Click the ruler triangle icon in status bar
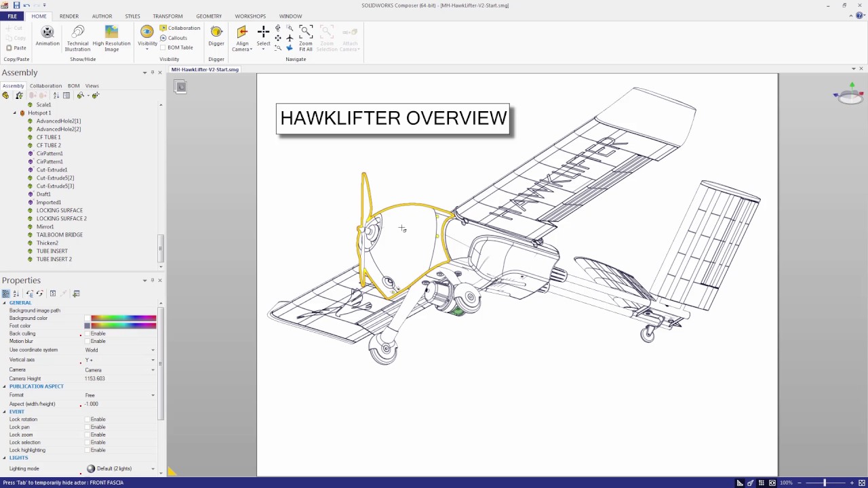The width and height of the screenshot is (868, 488). (740, 483)
